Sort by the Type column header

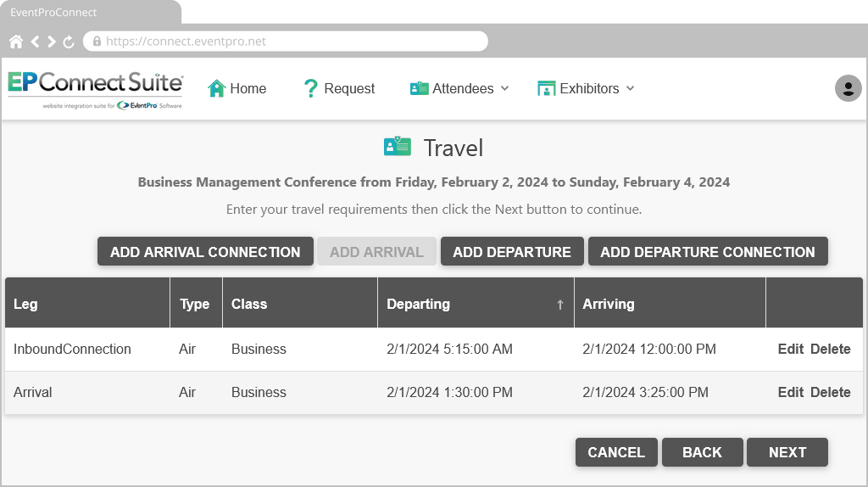pyautogui.click(x=196, y=303)
